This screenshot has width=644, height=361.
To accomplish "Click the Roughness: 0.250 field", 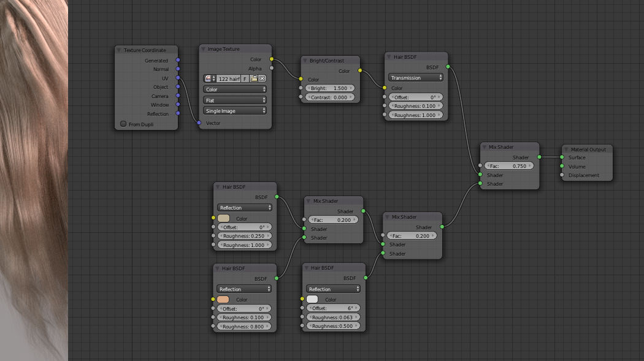I will click(x=245, y=236).
